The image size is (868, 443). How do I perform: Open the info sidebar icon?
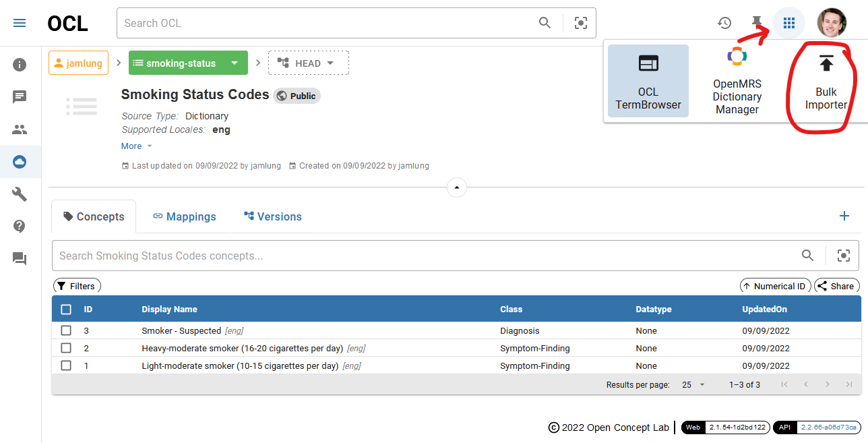20,65
